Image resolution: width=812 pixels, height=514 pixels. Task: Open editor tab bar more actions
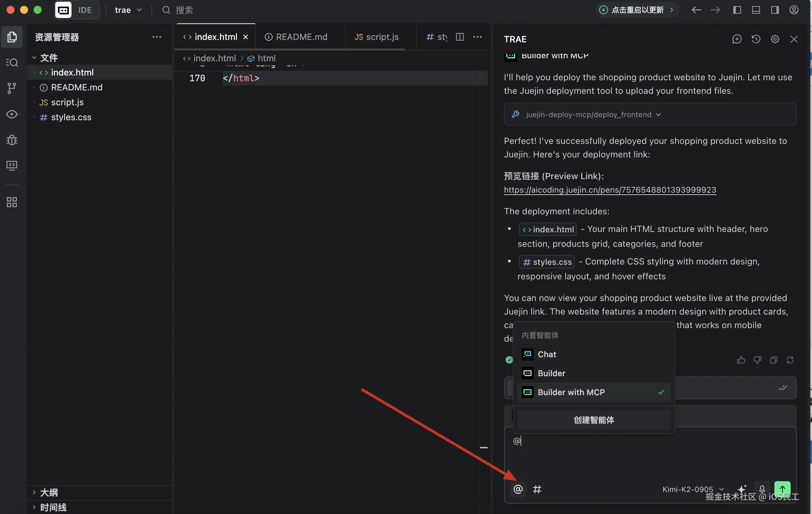pos(477,37)
